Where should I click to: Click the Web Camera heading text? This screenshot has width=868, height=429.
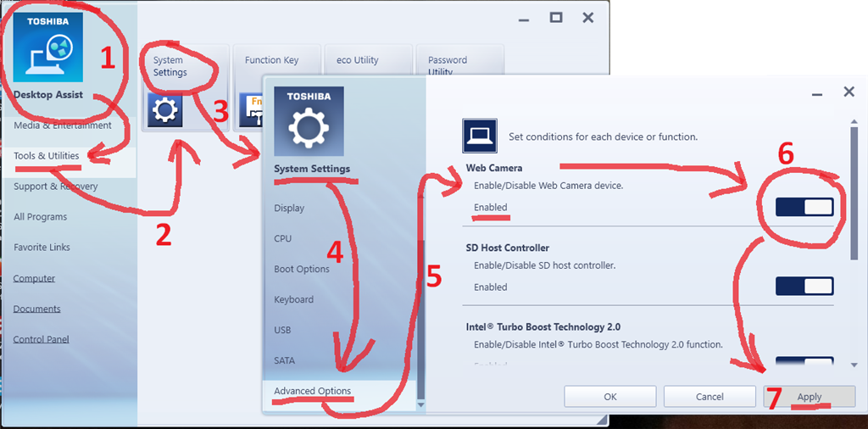pyautogui.click(x=494, y=167)
